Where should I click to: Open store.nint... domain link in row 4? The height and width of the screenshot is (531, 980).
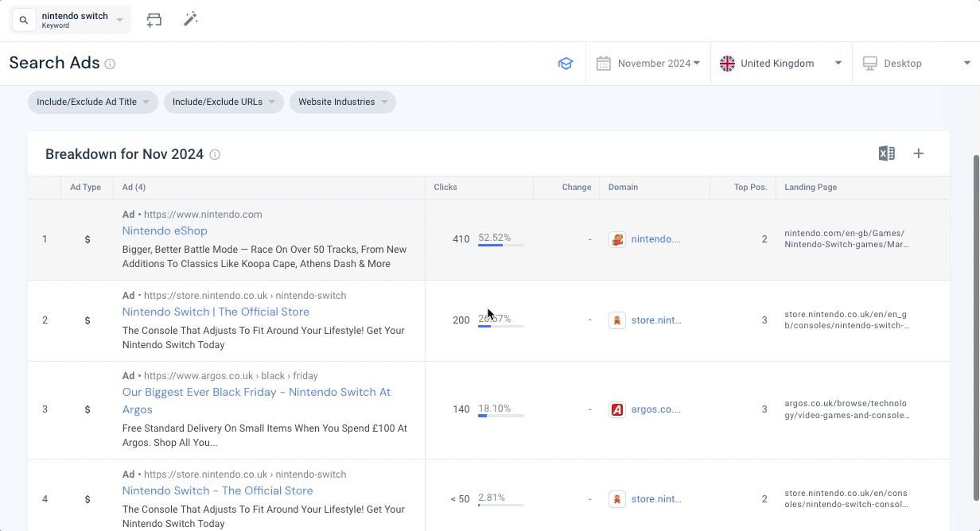click(x=656, y=499)
